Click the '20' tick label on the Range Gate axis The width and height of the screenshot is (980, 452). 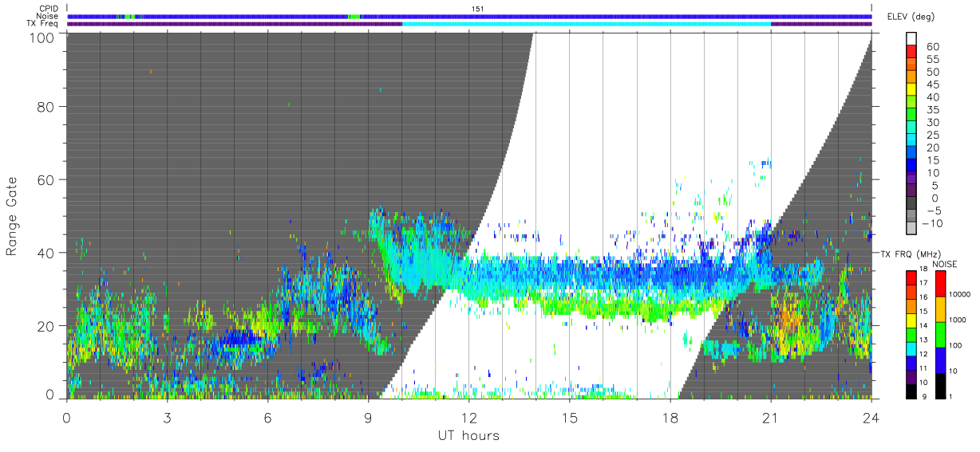coord(45,325)
